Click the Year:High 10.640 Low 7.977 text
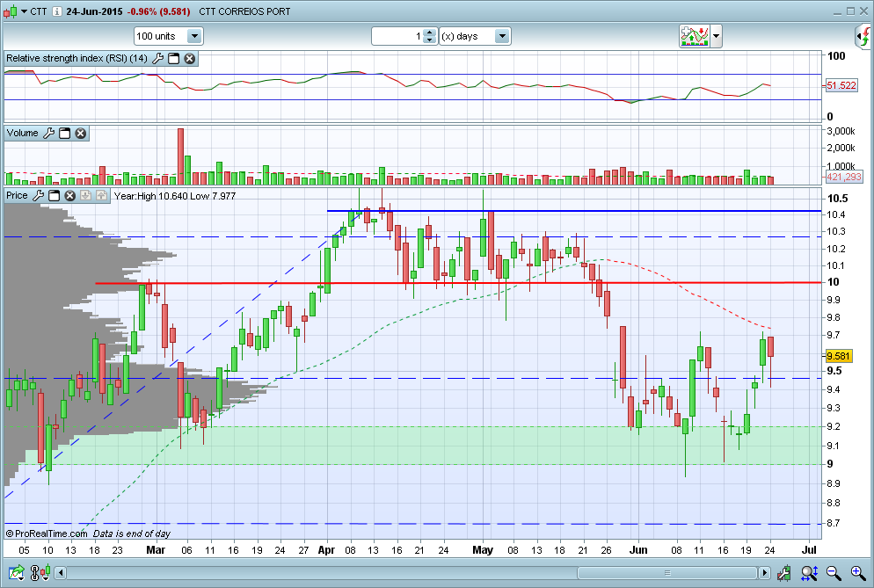874x588 pixels. tap(174, 196)
